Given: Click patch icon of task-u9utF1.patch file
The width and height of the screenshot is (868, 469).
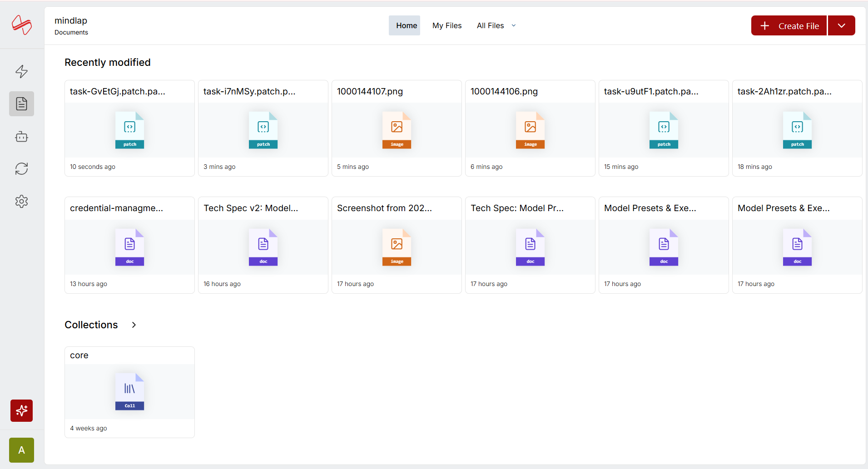Looking at the screenshot, I should coord(664,130).
